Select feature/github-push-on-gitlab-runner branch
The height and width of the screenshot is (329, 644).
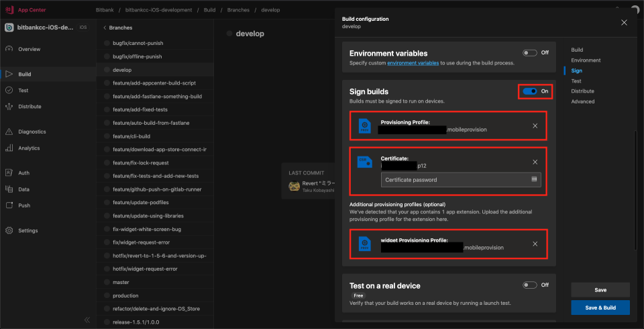155,189
